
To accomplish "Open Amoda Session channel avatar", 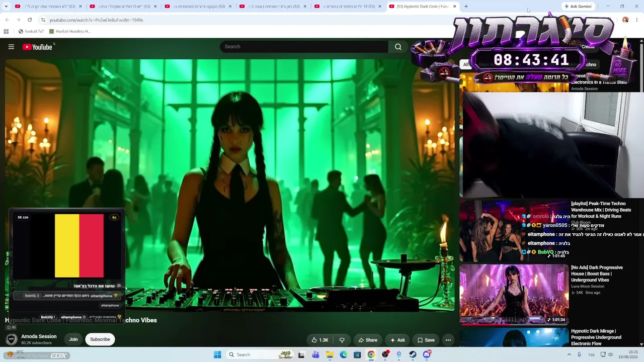I will [11, 339].
